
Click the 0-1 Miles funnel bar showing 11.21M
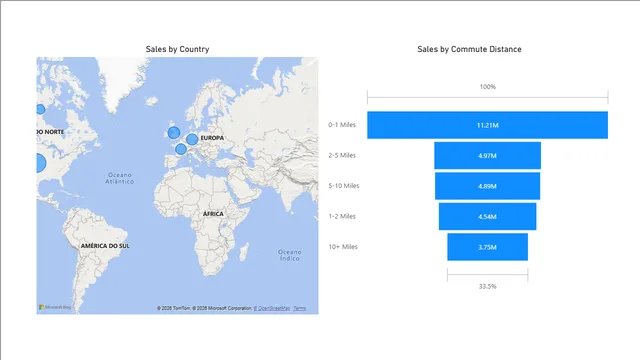487,125
